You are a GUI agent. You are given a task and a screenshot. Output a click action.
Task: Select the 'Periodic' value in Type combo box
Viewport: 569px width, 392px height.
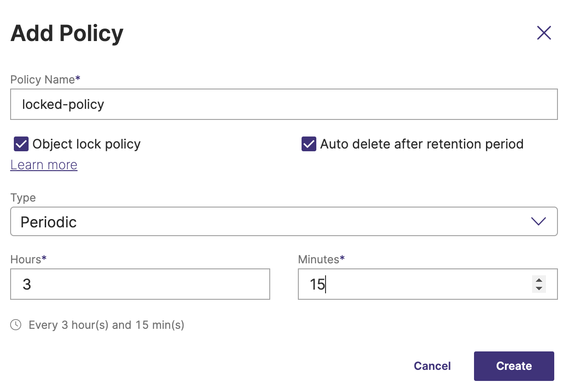point(48,222)
